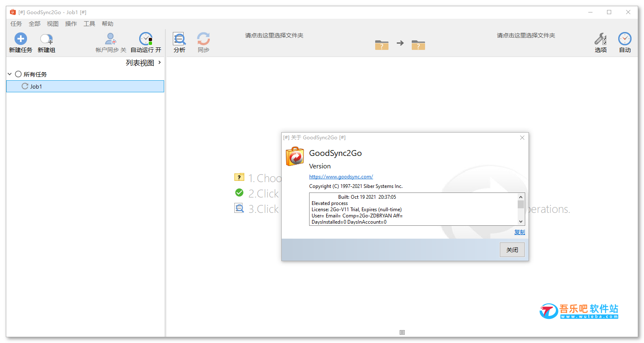Image resolution: width=644 pixels, height=343 pixels.
Task: Click the bottom panel grip icon
Action: coord(402,332)
